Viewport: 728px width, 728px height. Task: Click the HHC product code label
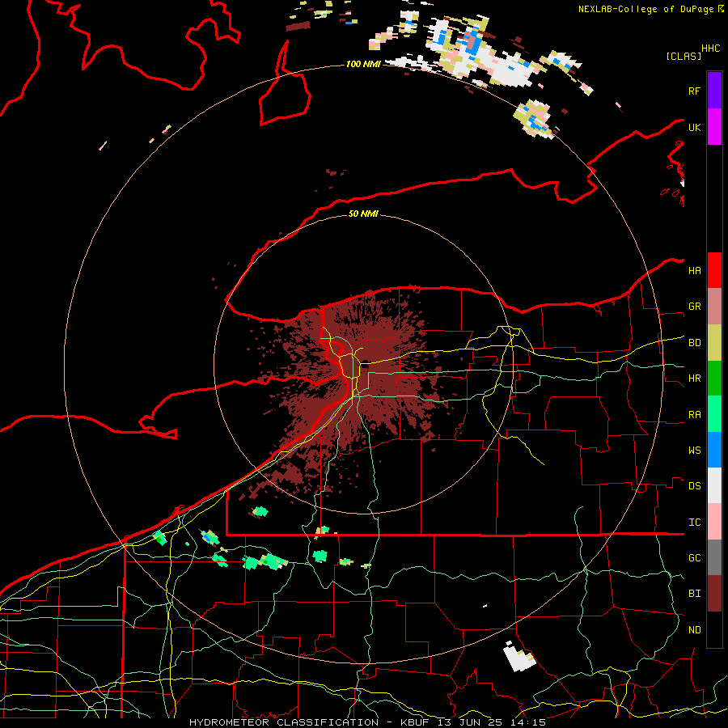point(710,49)
